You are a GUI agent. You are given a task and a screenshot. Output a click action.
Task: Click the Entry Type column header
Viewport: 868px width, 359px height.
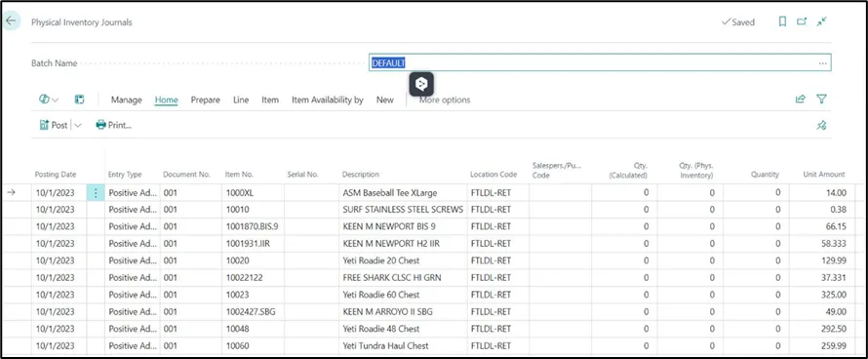tap(125, 174)
